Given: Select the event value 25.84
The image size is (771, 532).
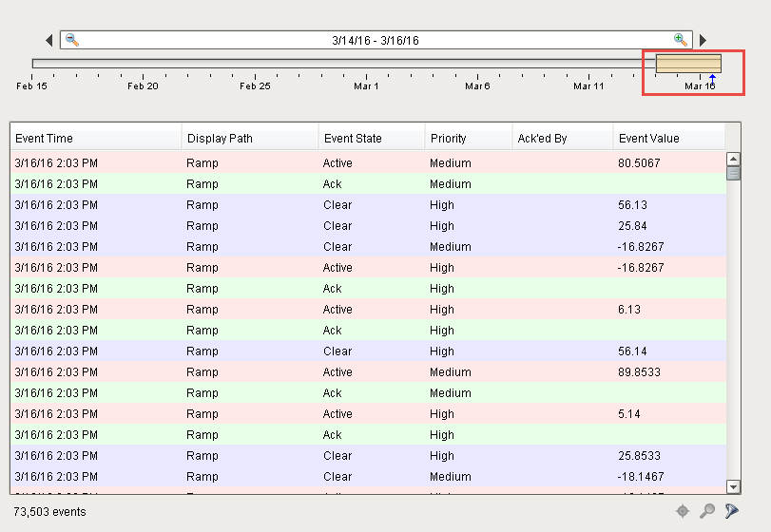Looking at the screenshot, I should (632, 226).
